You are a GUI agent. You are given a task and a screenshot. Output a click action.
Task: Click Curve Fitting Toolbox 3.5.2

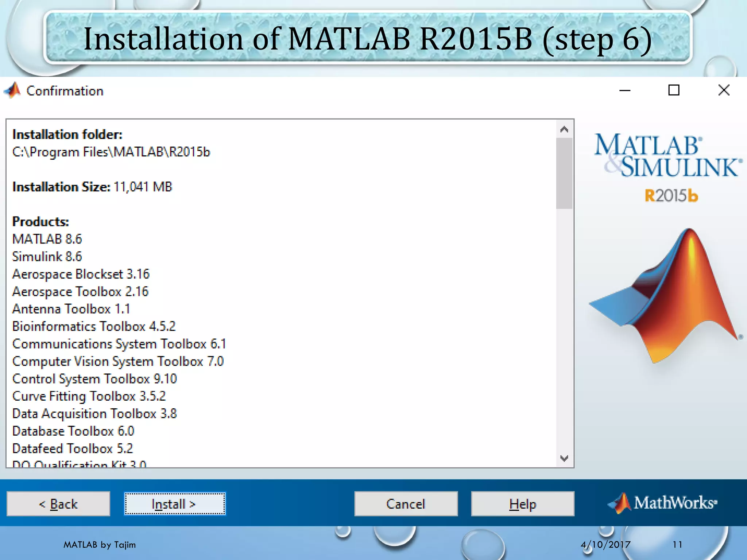pos(89,396)
